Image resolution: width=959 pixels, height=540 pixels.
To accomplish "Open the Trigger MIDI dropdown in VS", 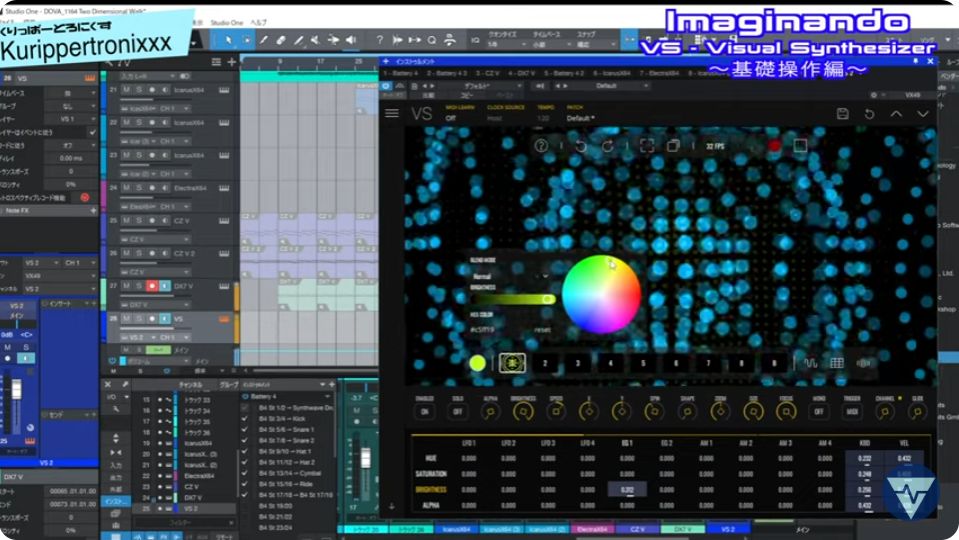I will coord(852,412).
